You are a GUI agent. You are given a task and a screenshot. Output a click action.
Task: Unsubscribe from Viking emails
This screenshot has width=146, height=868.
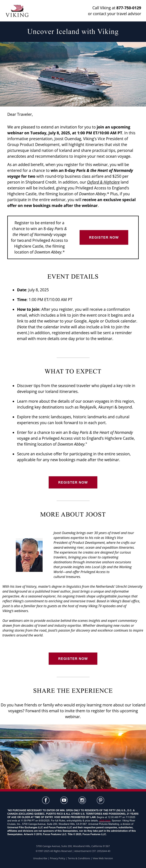pyautogui.click(x=40, y=858)
